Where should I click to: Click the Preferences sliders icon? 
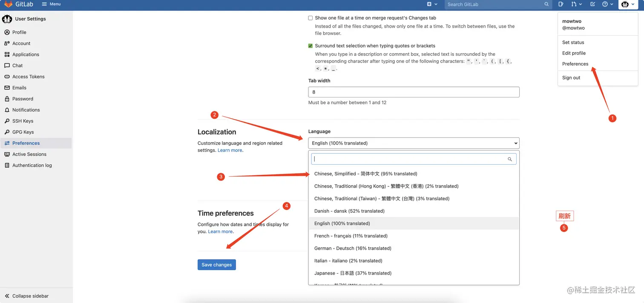point(7,143)
